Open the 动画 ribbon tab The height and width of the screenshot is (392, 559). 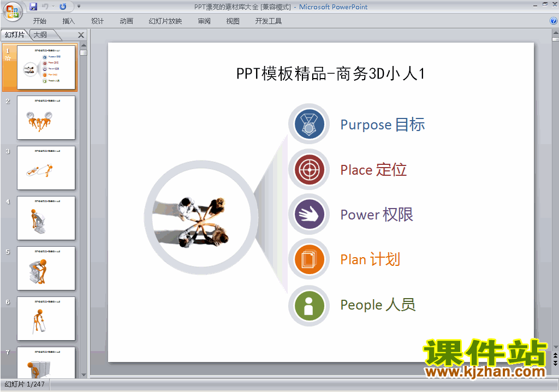tap(126, 21)
